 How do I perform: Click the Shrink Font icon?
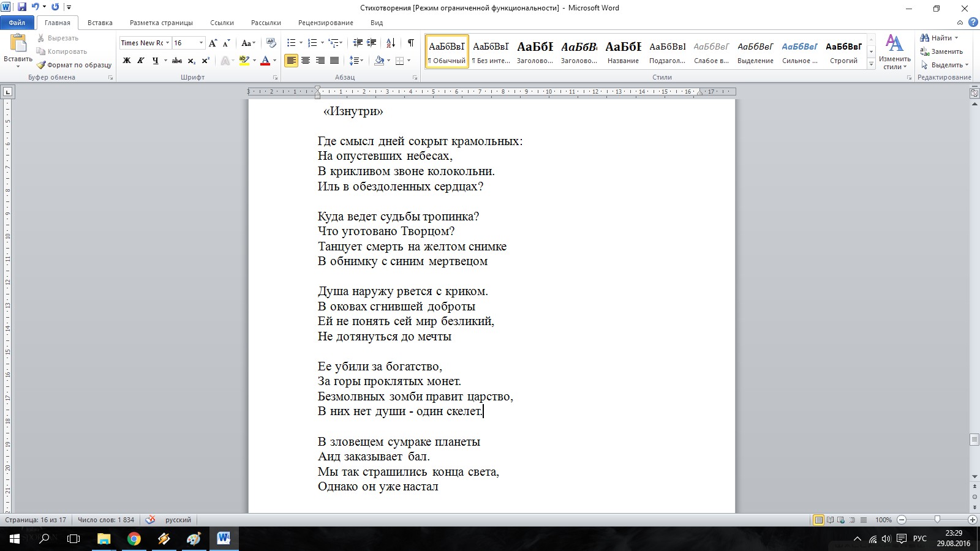(226, 43)
